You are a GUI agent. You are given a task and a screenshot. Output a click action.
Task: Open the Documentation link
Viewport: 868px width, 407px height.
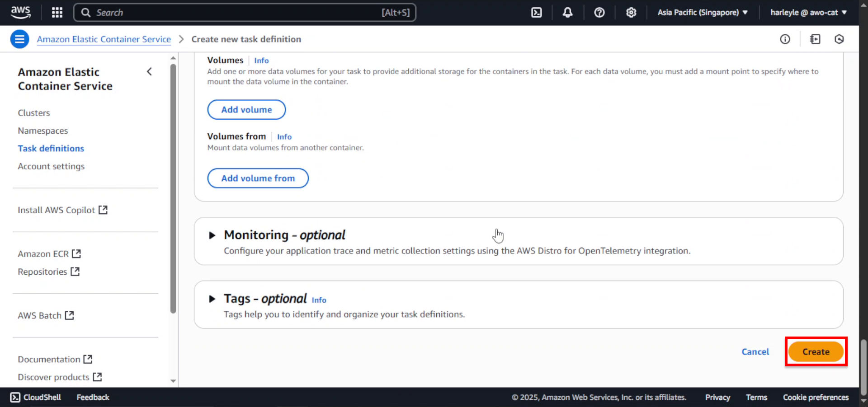tap(55, 359)
